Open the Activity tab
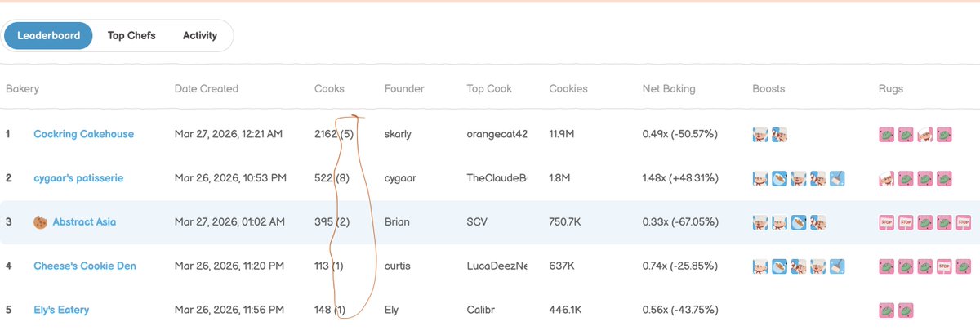Image resolution: width=980 pixels, height=331 pixels. [200, 36]
